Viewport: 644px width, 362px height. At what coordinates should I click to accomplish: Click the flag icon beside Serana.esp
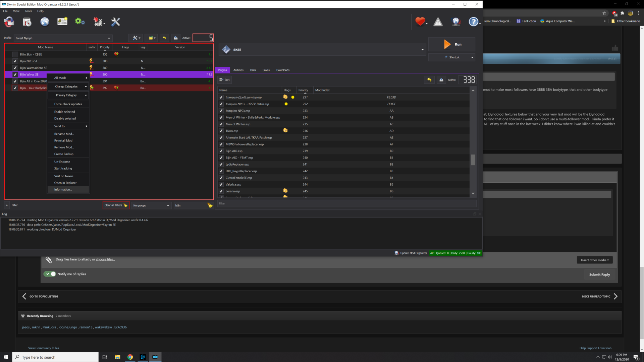pos(285,191)
